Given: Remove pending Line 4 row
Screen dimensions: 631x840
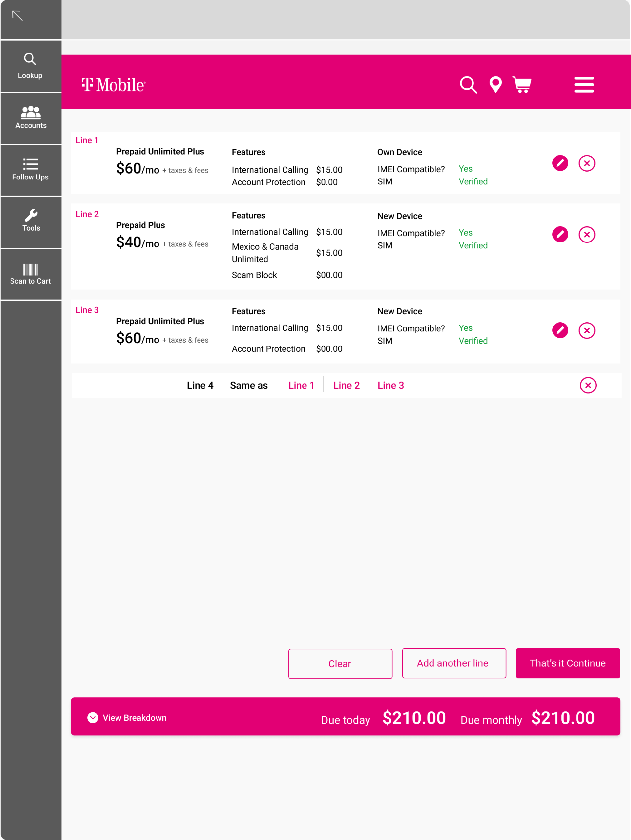Looking at the screenshot, I should pyautogui.click(x=588, y=385).
